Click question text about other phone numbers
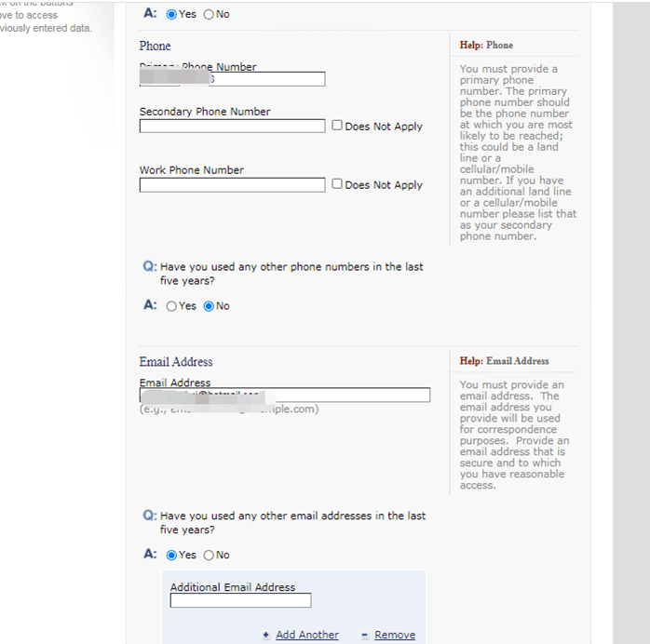This screenshot has height=644, width=650. point(291,274)
